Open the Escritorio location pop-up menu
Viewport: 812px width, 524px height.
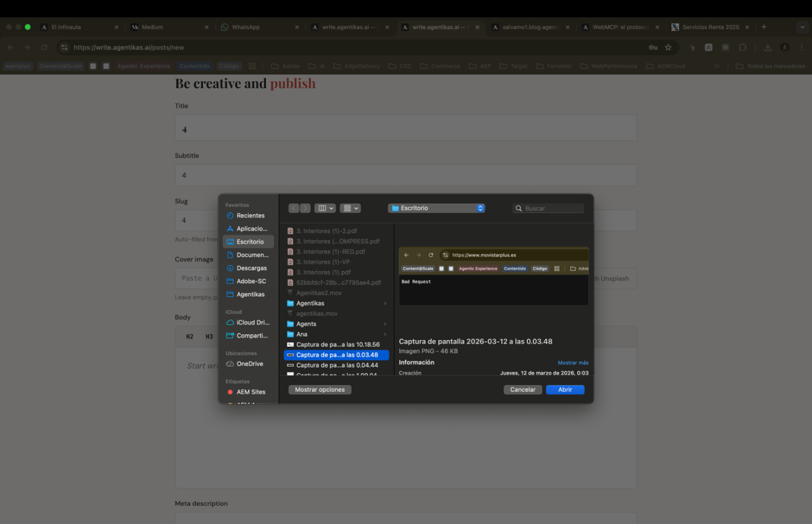(x=436, y=208)
